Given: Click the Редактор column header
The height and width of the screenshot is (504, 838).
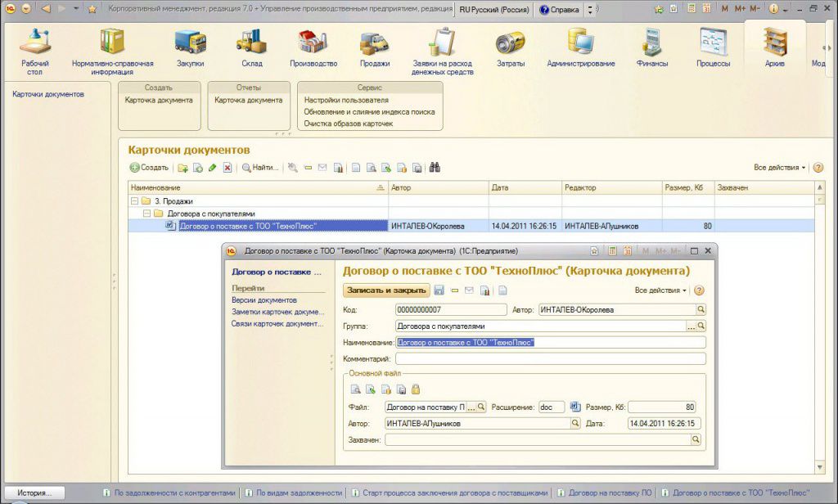Looking at the screenshot, I should pyautogui.click(x=611, y=187).
